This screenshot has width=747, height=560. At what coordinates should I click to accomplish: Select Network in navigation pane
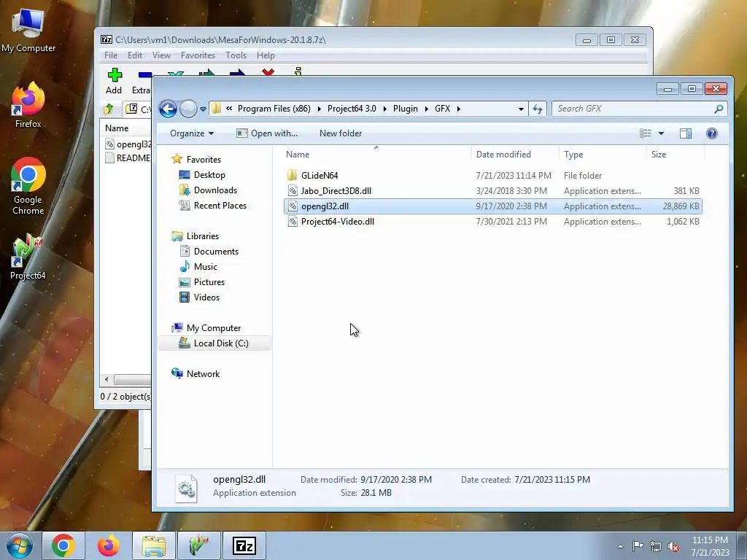tap(203, 374)
